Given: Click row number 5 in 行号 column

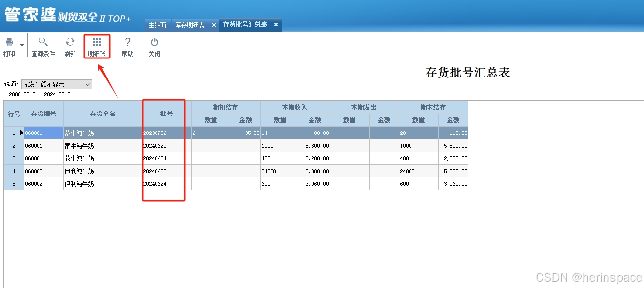Looking at the screenshot, I should (14, 184).
